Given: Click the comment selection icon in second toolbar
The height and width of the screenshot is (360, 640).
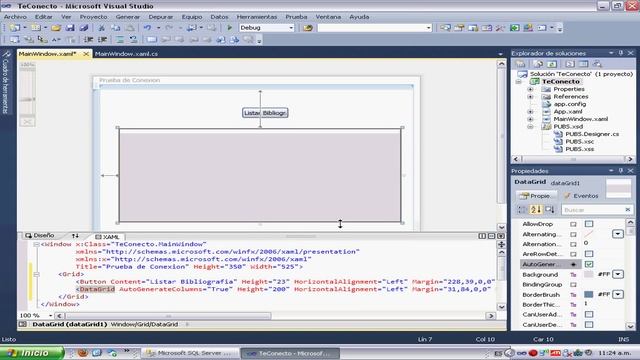Looking at the screenshot, I should coord(120,40).
